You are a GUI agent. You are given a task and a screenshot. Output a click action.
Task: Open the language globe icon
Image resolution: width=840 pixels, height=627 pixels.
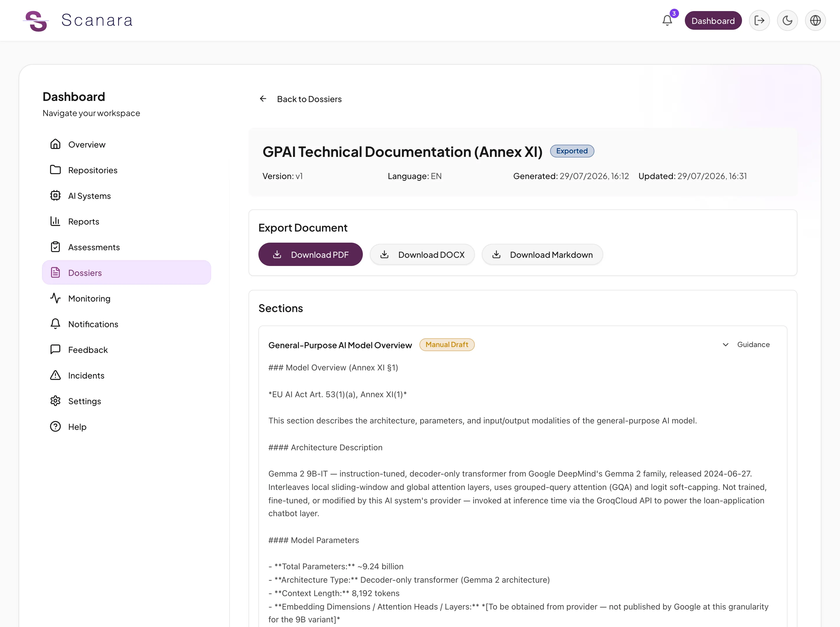pyautogui.click(x=815, y=20)
